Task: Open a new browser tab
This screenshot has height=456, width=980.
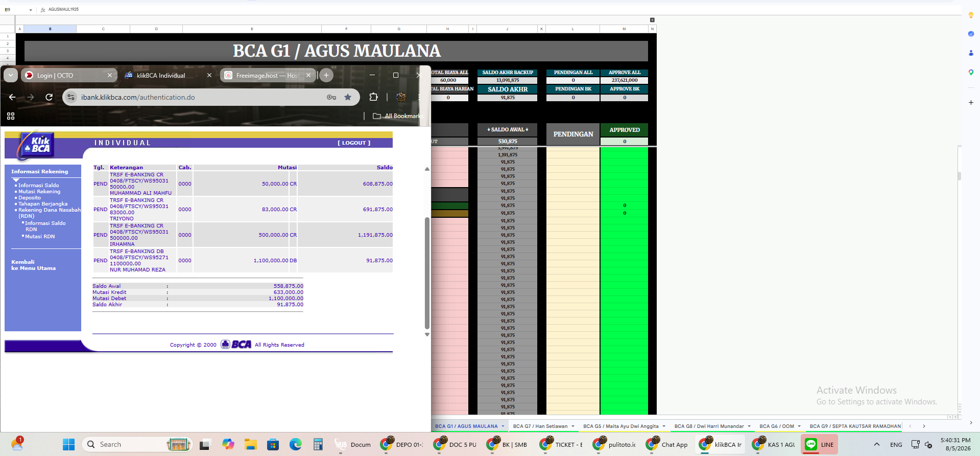Action: click(326, 75)
